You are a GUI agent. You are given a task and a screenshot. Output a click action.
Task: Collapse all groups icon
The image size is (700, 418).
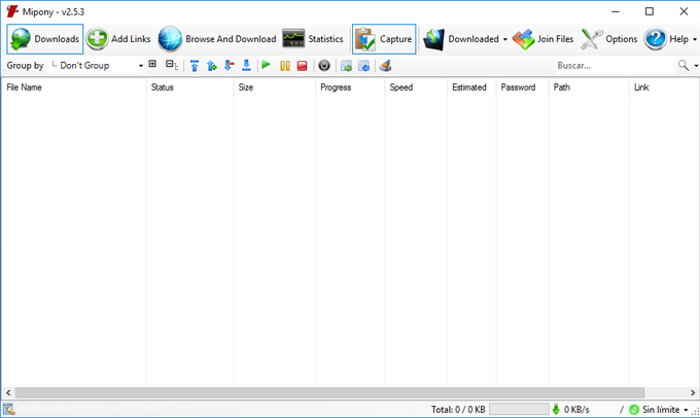coord(171,65)
